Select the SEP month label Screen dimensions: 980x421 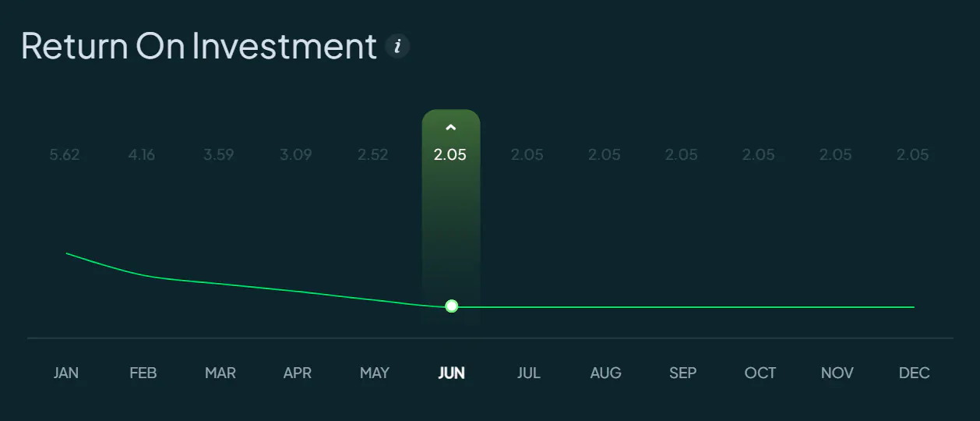(683, 373)
